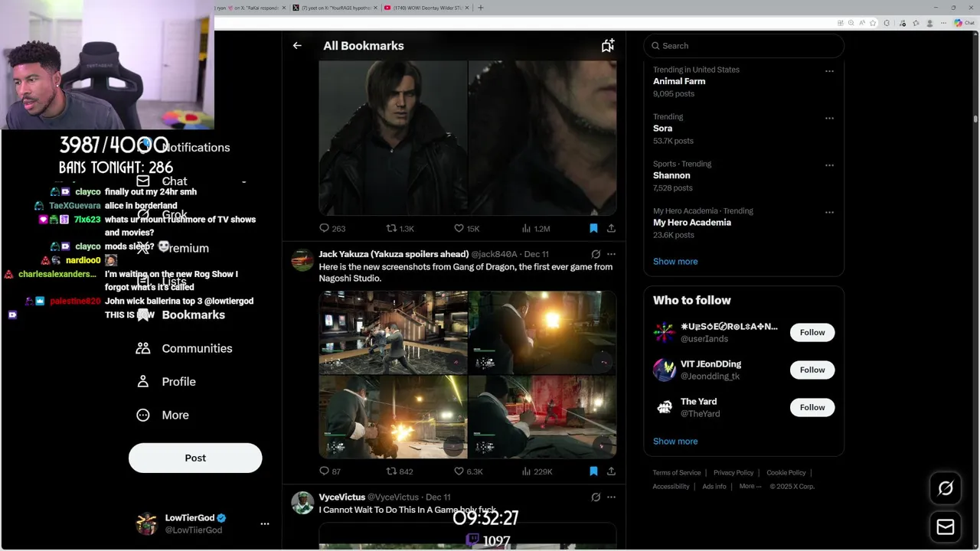980x551 pixels.
Task: Go back using the All Bookmarks arrow
Action: pyautogui.click(x=297, y=46)
